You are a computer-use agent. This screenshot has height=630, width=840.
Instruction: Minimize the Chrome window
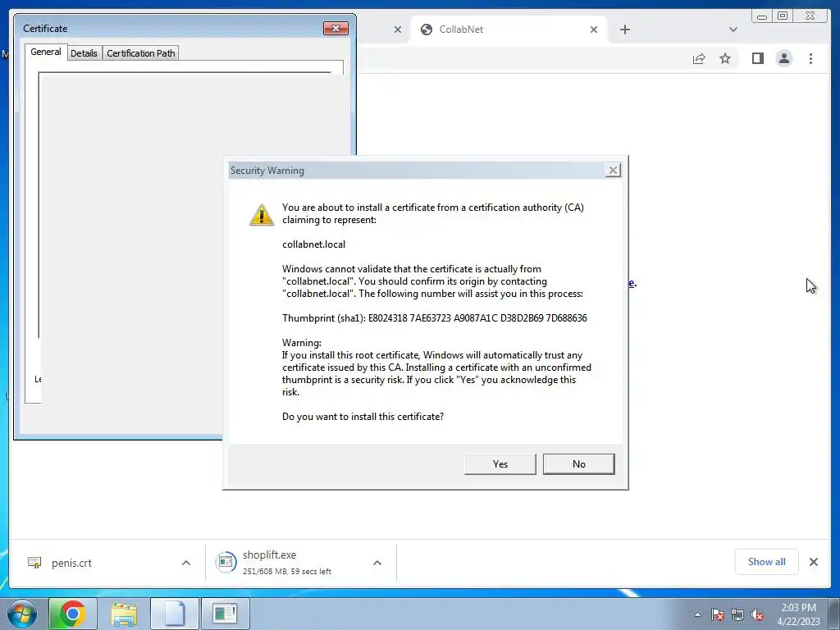(762, 16)
